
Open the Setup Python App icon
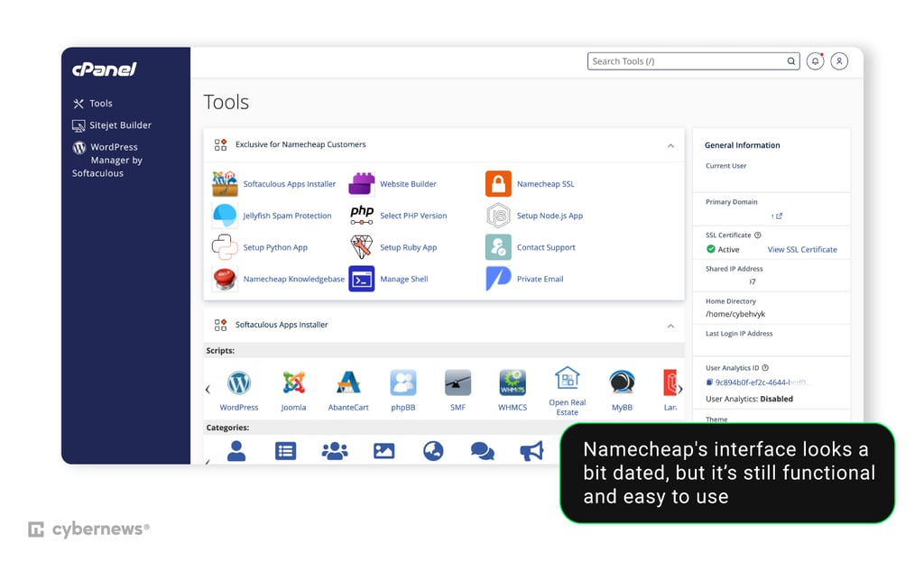225,247
